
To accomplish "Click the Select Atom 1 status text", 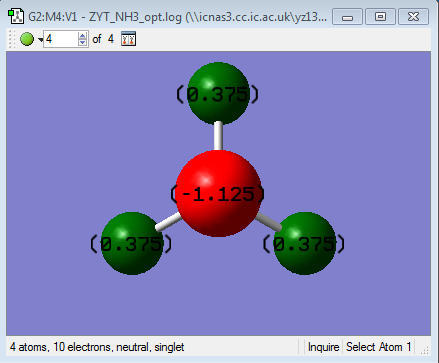I will pyautogui.click(x=379, y=347).
